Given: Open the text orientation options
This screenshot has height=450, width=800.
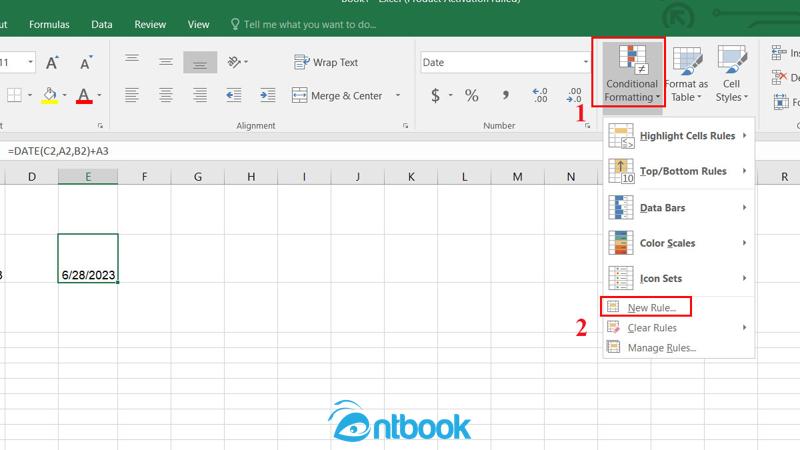Looking at the screenshot, I should pyautogui.click(x=238, y=62).
